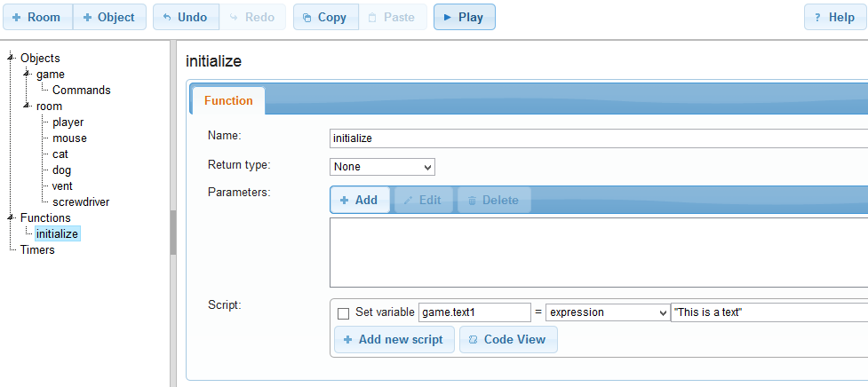Image resolution: width=868 pixels, height=387 pixels.
Task: Start the game with Play
Action: point(464,18)
